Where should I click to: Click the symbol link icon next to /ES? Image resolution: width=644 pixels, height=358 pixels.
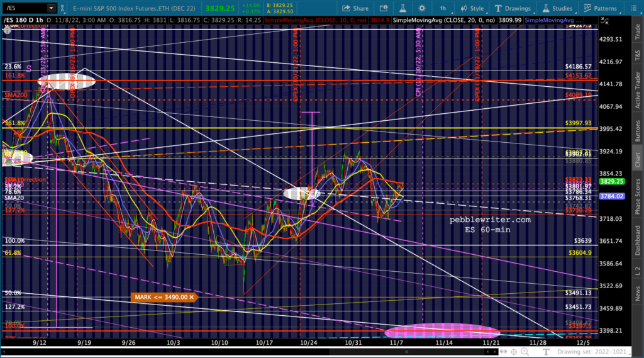coord(62,8)
